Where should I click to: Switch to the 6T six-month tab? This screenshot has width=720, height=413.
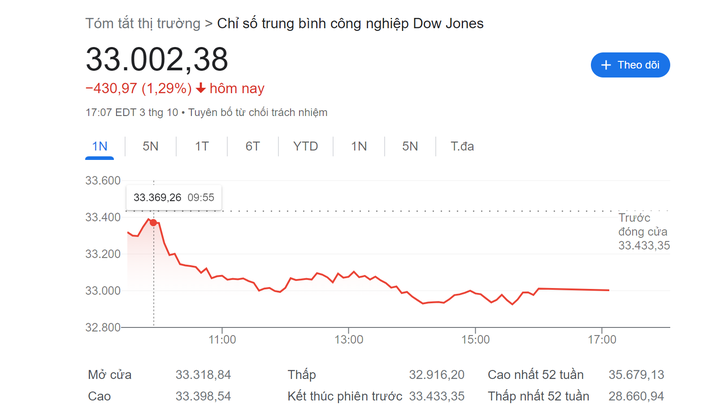[252, 146]
